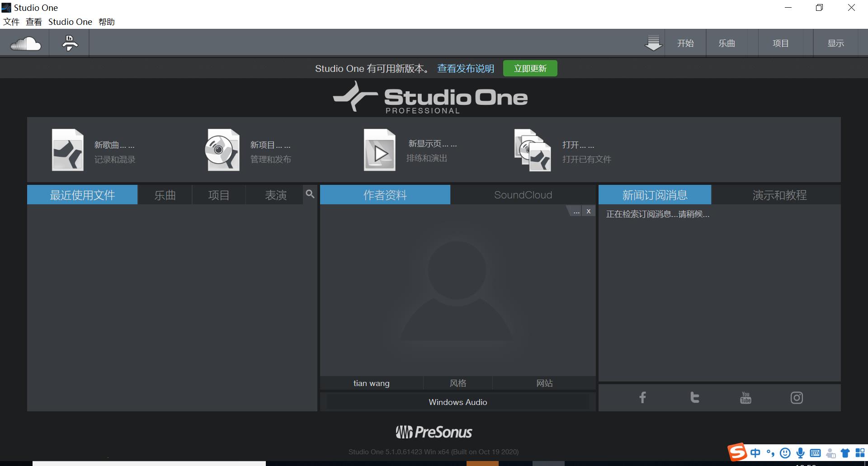The image size is (868, 466).
Task: Click the New Song (新歌曲) document icon
Action: [x=67, y=150]
